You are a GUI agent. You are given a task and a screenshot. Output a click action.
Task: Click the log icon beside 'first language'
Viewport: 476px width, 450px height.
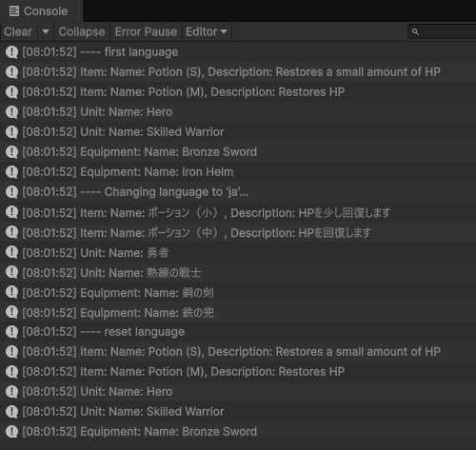[11, 52]
